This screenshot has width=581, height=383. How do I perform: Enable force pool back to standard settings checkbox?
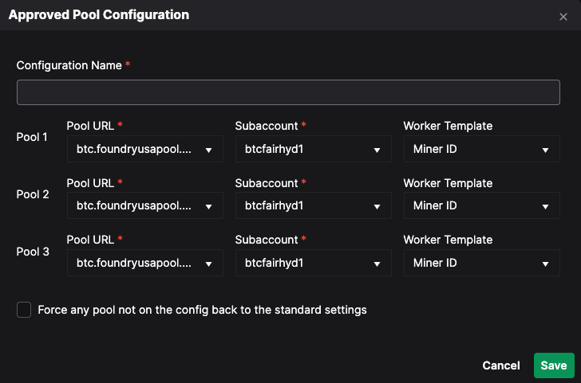[x=24, y=310]
